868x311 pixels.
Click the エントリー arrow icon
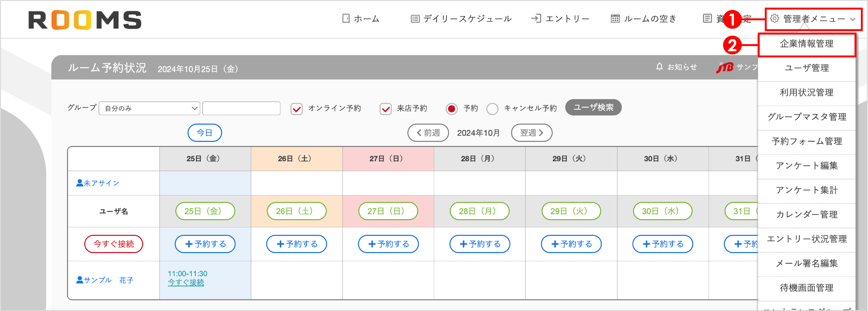coord(537,19)
